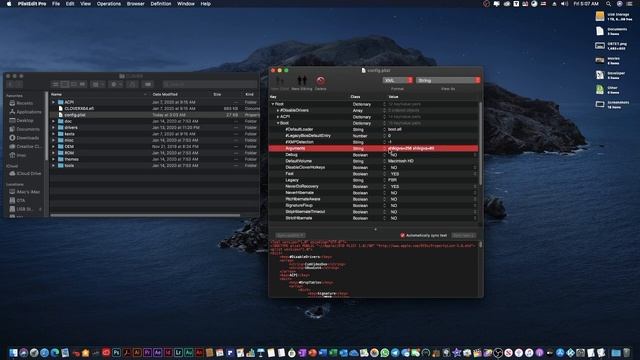
Task: Expand the ACPI folder in Finder
Action: click(x=53, y=102)
